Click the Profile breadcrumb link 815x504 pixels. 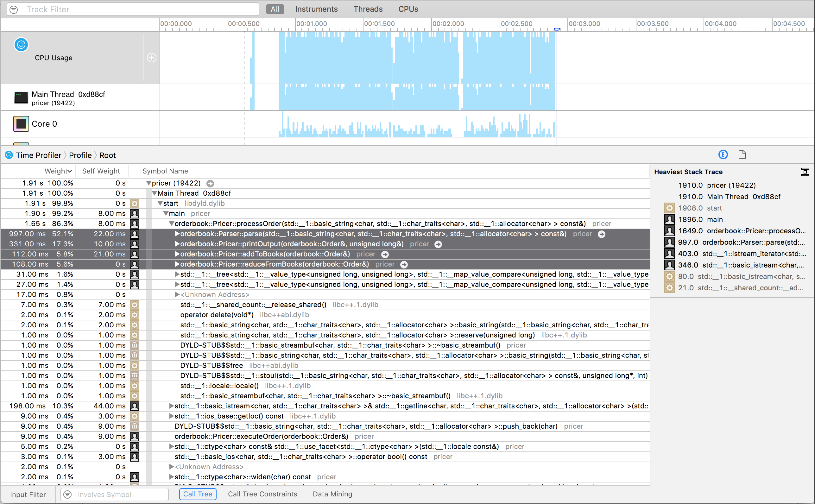click(80, 155)
